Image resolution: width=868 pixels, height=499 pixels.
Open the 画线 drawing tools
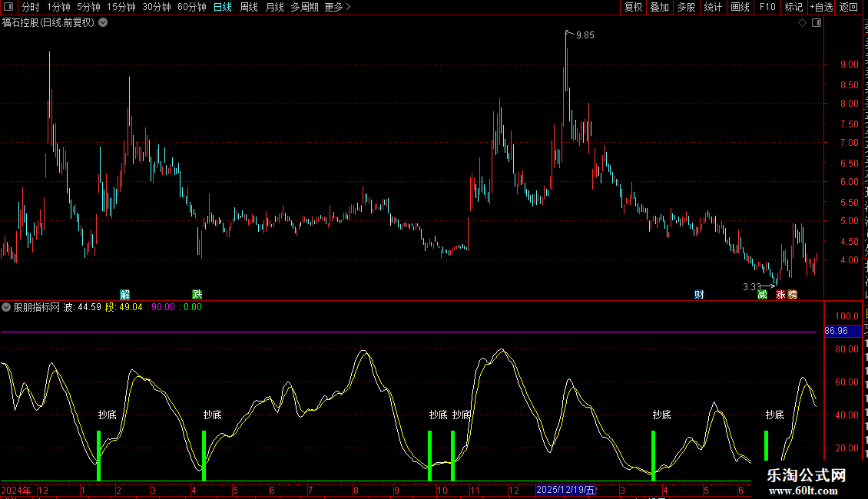click(x=740, y=7)
